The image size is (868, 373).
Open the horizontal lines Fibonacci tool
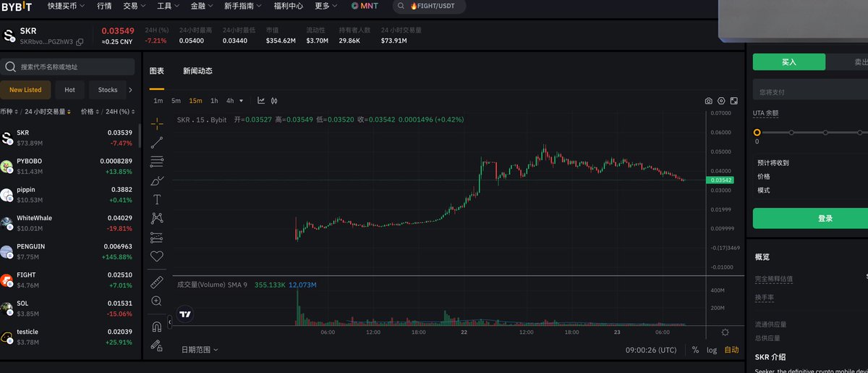click(157, 162)
